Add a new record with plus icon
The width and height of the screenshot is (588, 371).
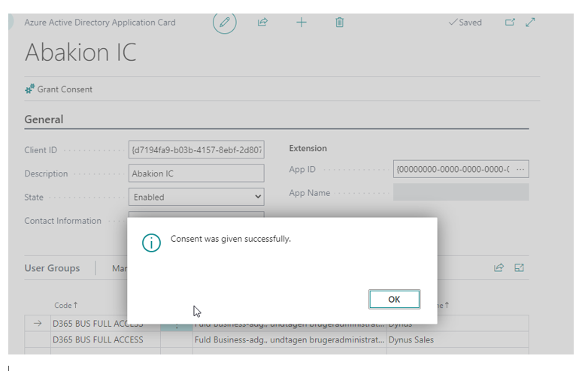tap(301, 23)
